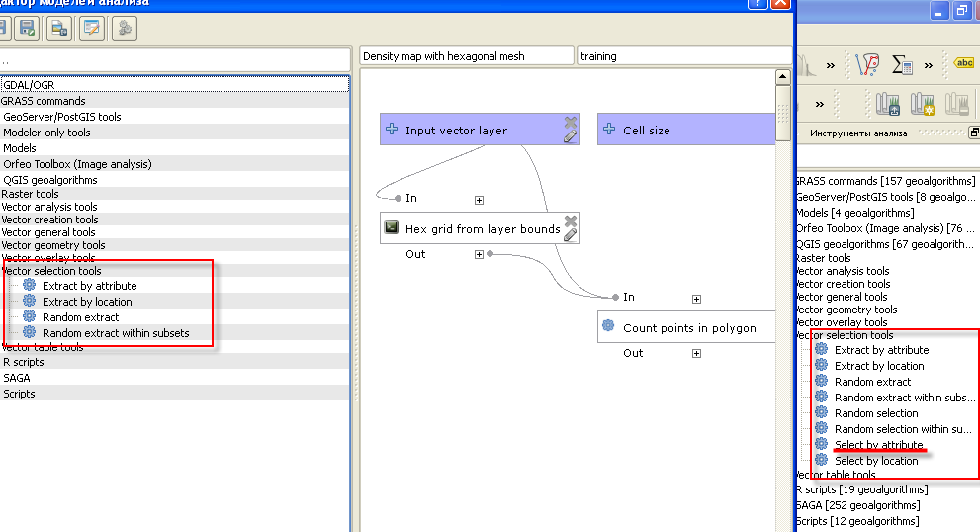Expand hidden items in second QGIS toolbar row

click(x=820, y=104)
